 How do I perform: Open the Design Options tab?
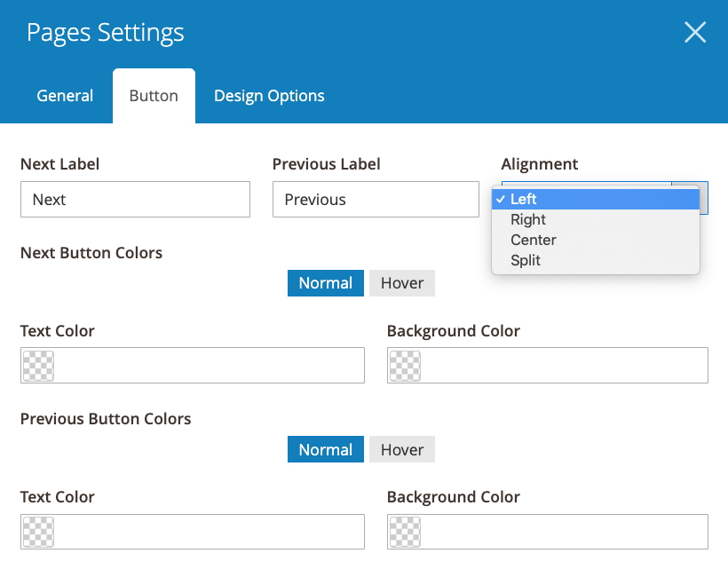tap(268, 95)
